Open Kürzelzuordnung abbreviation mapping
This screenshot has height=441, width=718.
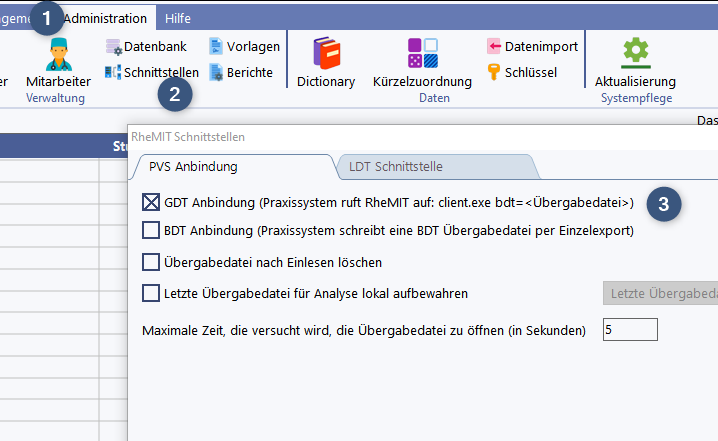click(422, 62)
